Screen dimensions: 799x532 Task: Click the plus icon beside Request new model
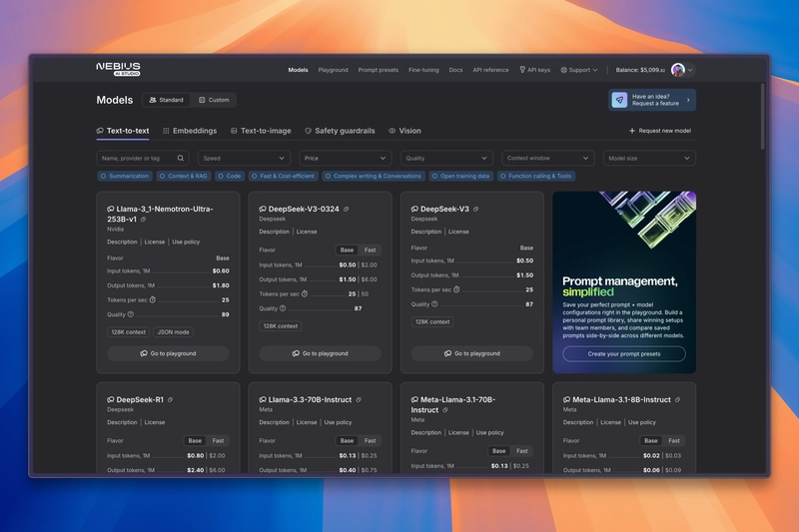632,131
